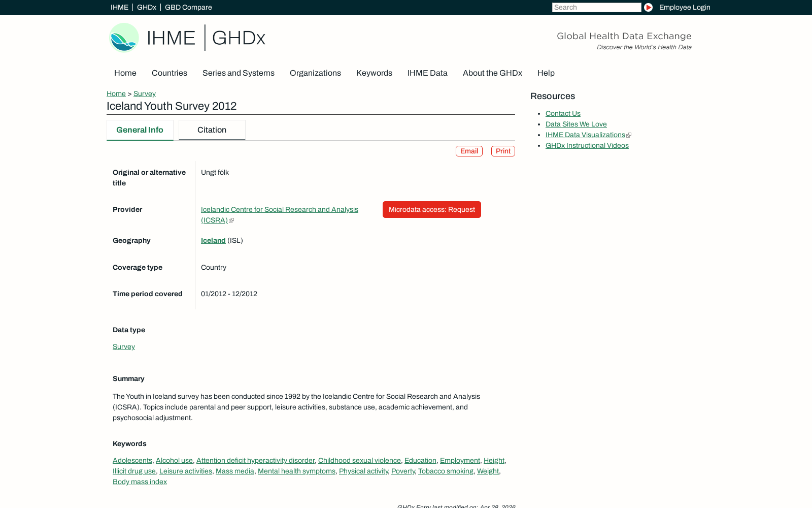Click the Weight keyword

point(488,471)
